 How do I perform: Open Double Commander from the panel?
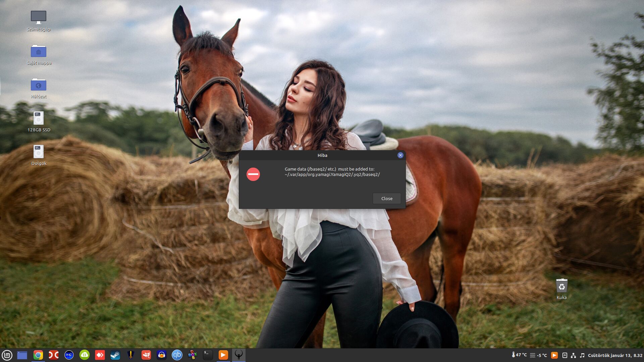[54, 355]
